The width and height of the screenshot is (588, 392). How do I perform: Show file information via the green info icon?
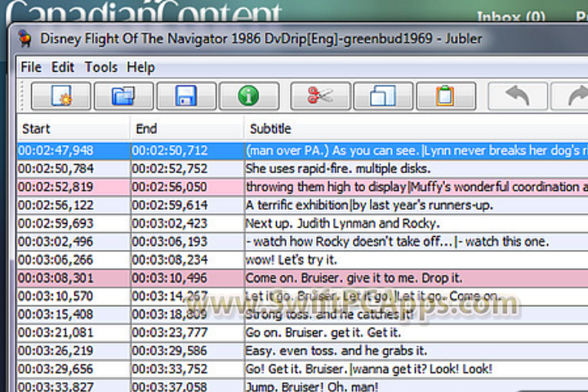249,96
